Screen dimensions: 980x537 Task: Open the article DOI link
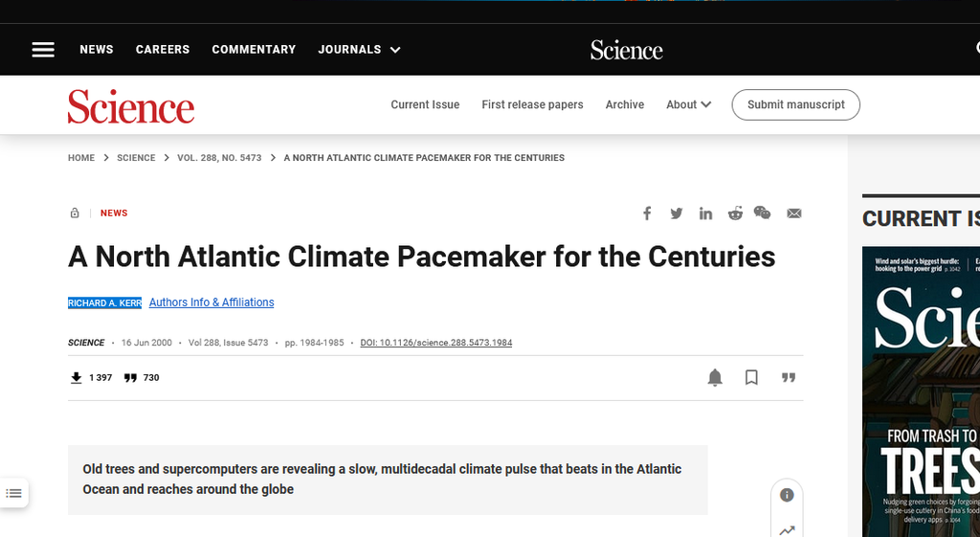(436, 343)
